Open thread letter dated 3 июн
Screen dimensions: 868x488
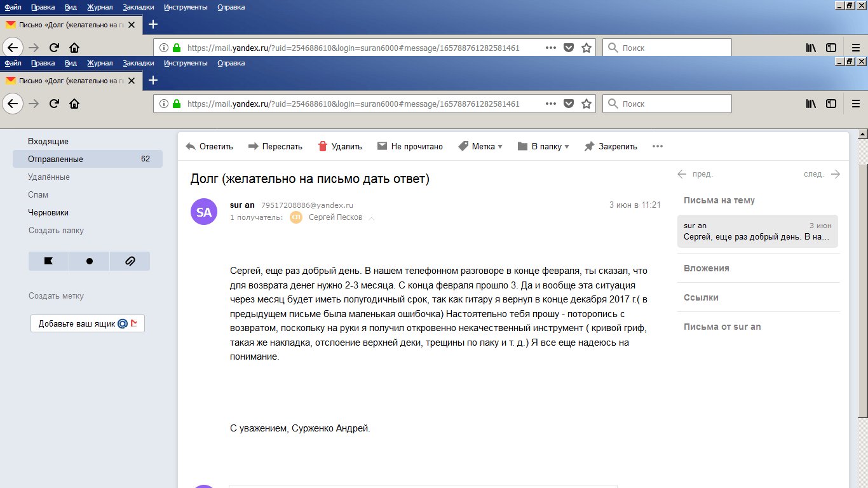757,231
